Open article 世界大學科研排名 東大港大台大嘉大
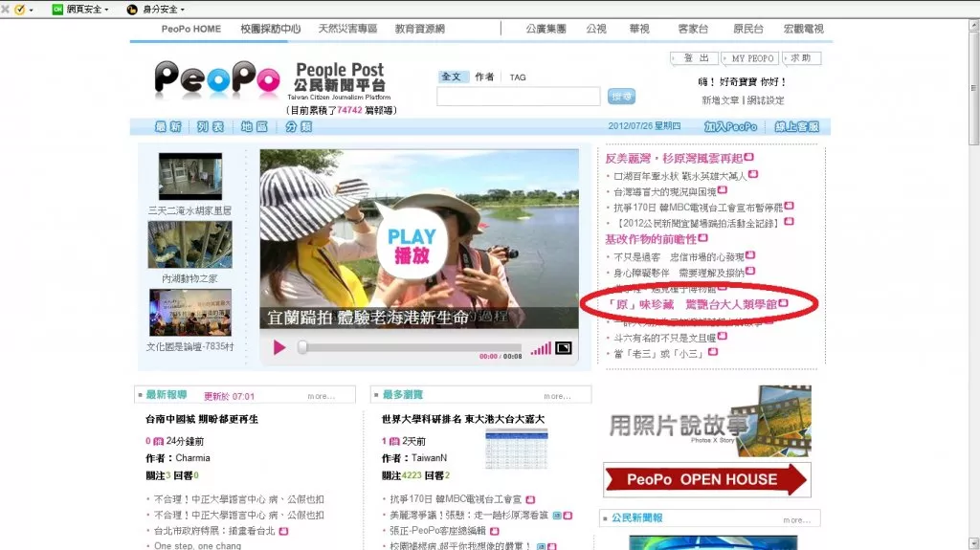This screenshot has width=980, height=550. (463, 419)
